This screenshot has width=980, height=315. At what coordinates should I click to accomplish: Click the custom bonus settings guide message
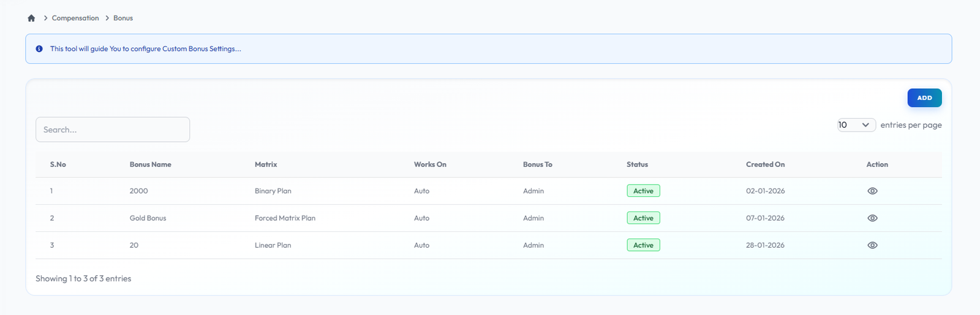click(146, 49)
